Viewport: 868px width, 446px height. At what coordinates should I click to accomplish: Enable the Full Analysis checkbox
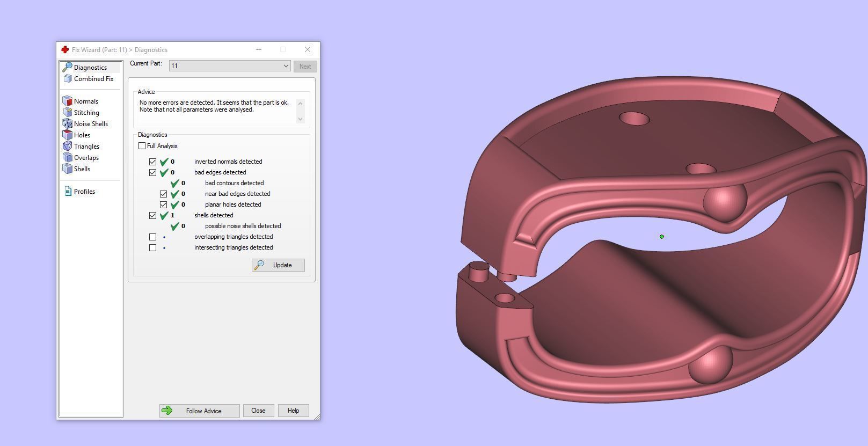(142, 145)
